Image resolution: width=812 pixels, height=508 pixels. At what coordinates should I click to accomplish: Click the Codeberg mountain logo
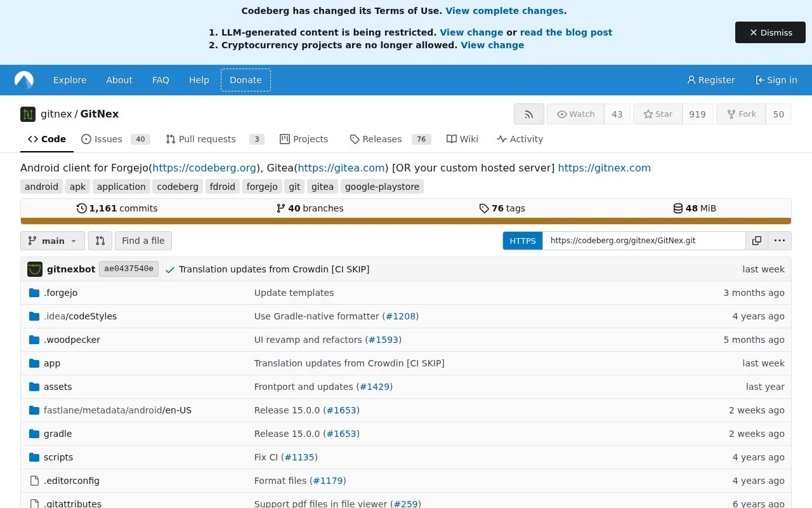pos(24,80)
